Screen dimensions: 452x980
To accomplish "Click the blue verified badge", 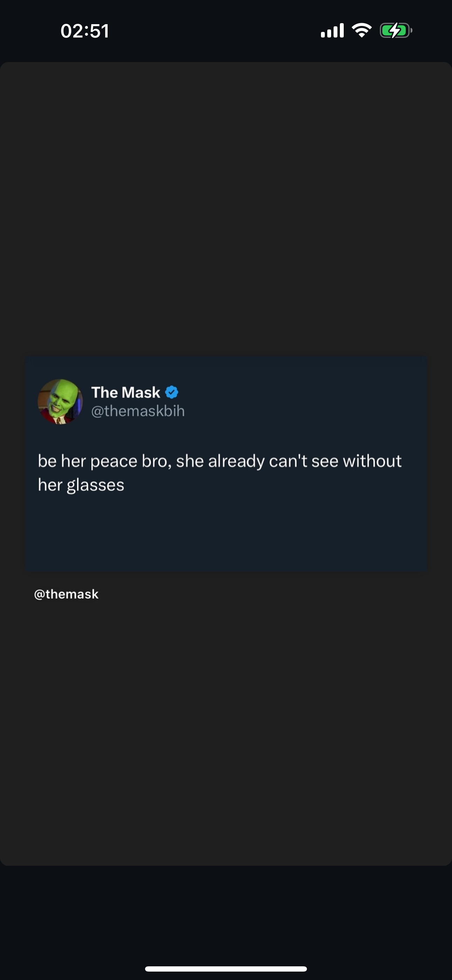I will tap(172, 392).
